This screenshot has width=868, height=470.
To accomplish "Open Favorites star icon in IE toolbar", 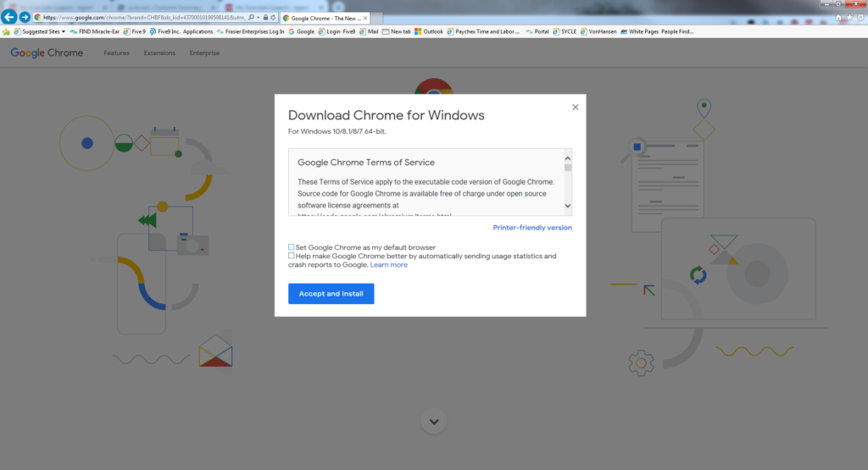I will 849,18.
